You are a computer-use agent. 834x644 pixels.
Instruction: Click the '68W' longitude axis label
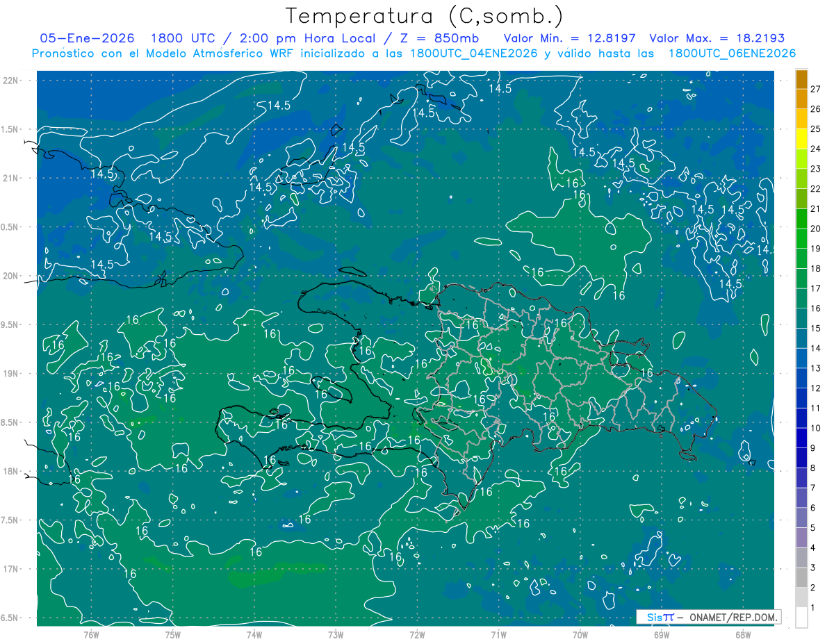pos(742,634)
